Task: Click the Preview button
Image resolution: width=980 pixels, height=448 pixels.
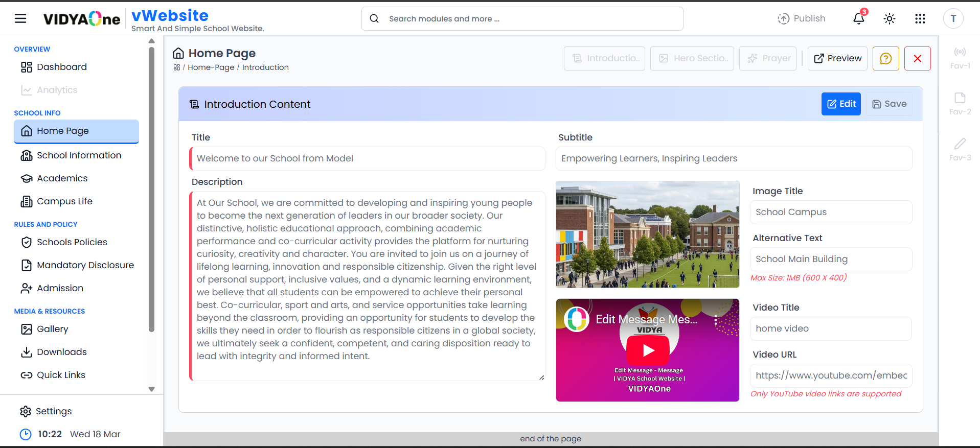Action: (x=837, y=58)
